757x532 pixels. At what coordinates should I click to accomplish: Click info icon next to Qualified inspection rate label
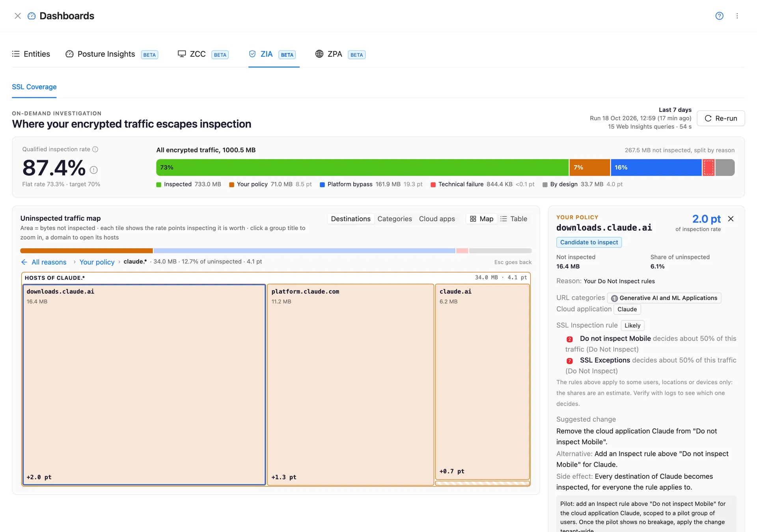pos(95,149)
